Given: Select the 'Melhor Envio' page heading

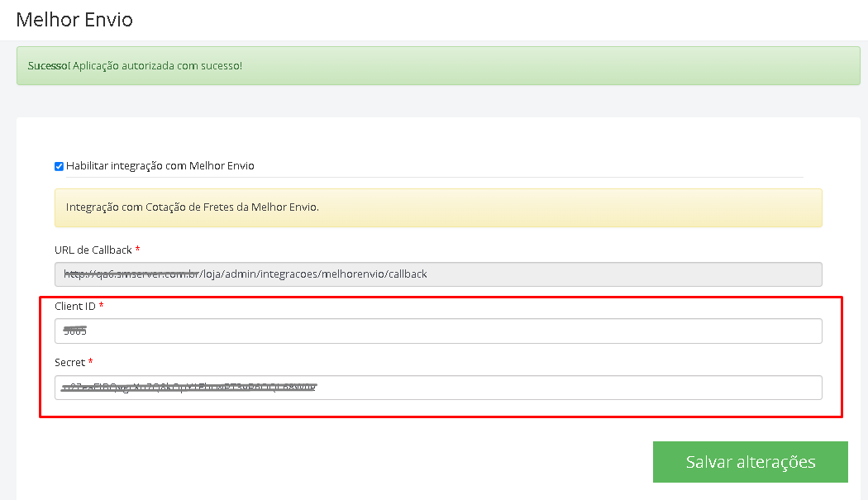Looking at the screenshot, I should pos(74,19).
